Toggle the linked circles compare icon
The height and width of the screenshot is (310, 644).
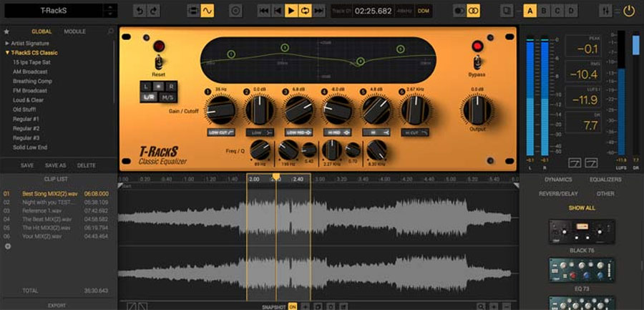point(473,11)
